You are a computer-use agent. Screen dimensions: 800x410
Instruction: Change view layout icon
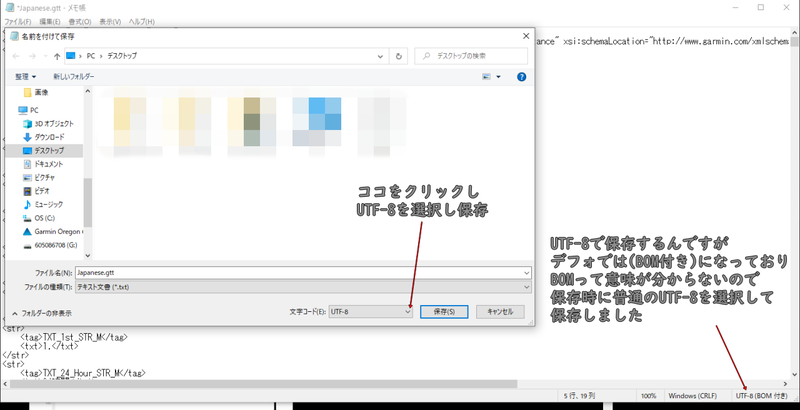click(486, 77)
